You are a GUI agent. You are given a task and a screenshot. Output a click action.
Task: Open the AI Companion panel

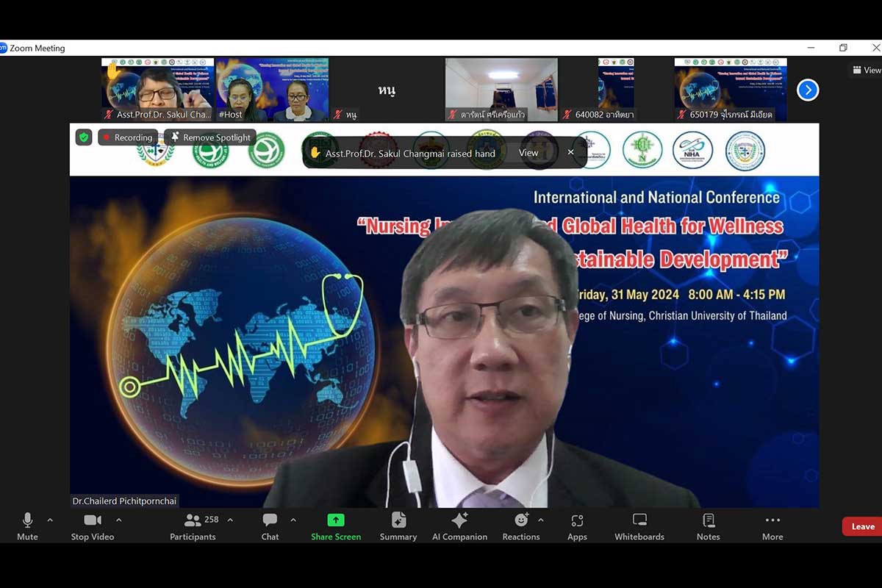(459, 526)
